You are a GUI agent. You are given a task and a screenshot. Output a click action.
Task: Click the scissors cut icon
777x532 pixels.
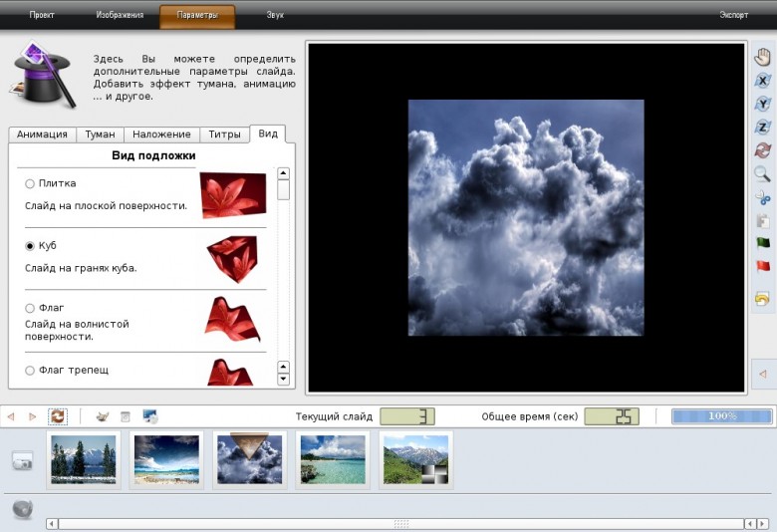763,197
